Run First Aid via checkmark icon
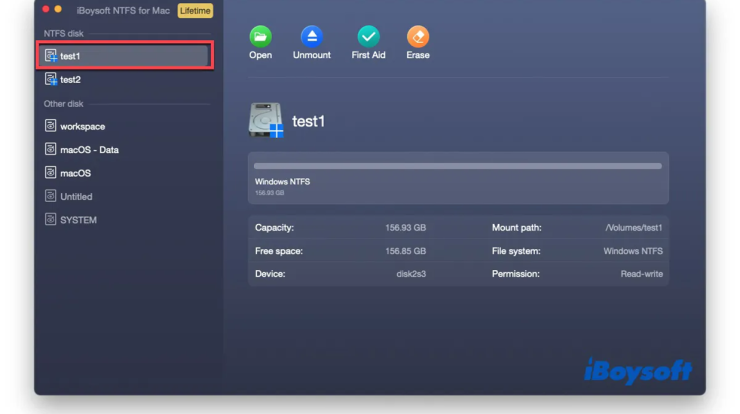 tap(368, 37)
